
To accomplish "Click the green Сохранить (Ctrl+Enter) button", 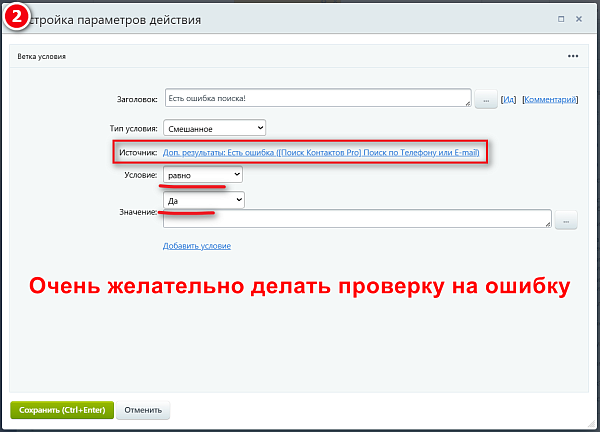I will click(62, 410).
